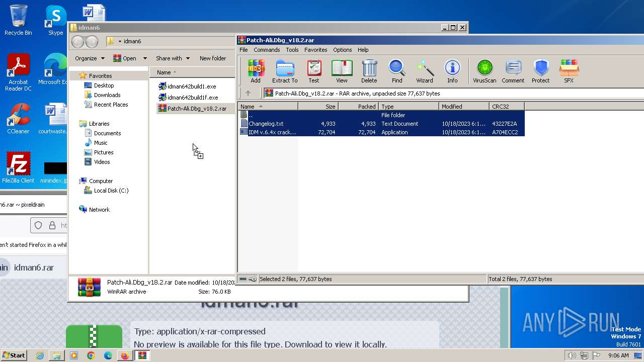644x362 pixels.
Task: Click New folder in Explorer
Action: 213,58
